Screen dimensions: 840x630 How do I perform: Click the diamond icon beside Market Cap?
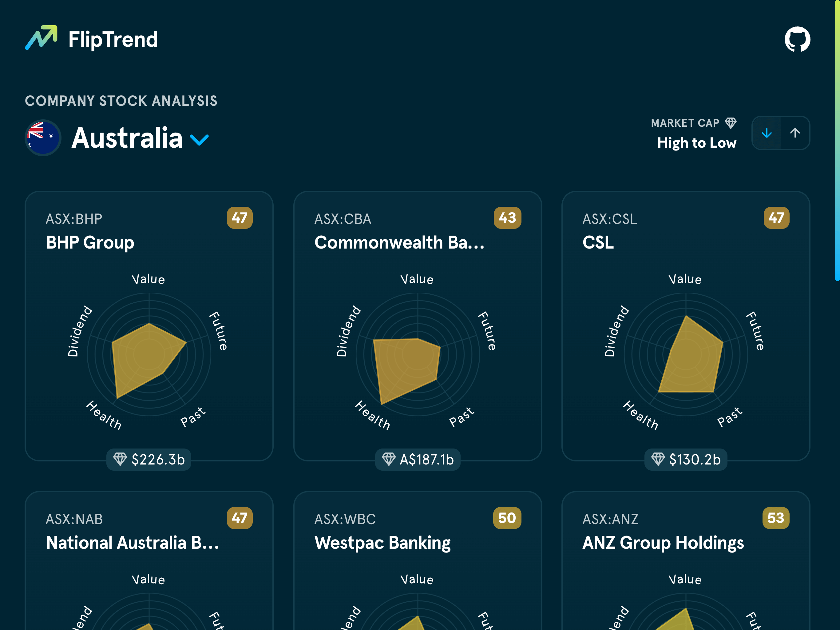coord(731,123)
